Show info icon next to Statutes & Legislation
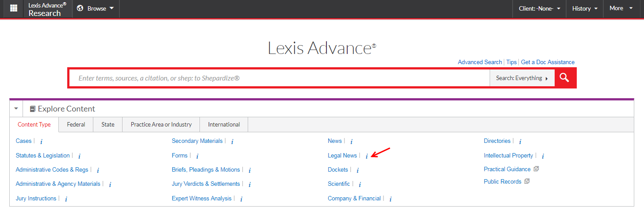 pos(79,156)
